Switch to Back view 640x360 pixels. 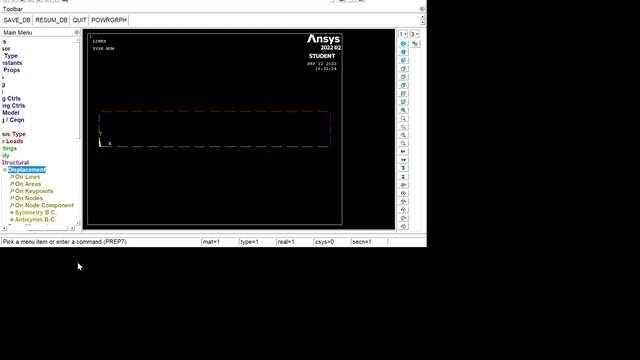[x=403, y=85]
